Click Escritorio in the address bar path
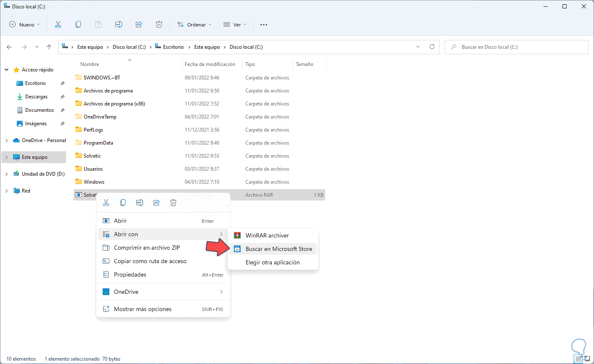Image resolution: width=594 pixels, height=364 pixels. point(174,47)
